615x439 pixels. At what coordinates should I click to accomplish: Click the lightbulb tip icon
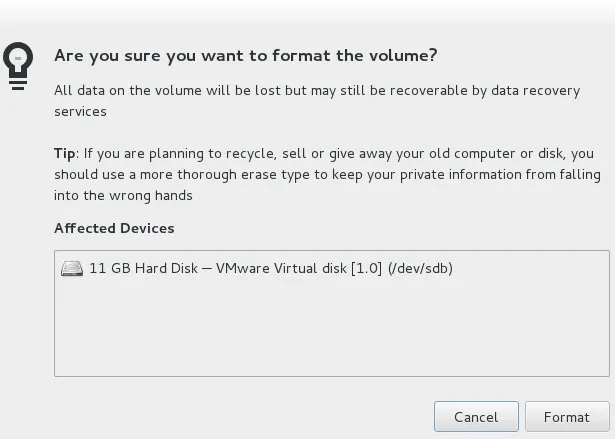tap(18, 66)
